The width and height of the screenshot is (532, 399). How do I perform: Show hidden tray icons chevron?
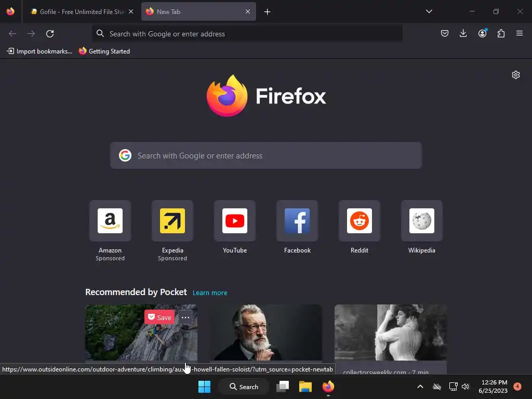420,387
